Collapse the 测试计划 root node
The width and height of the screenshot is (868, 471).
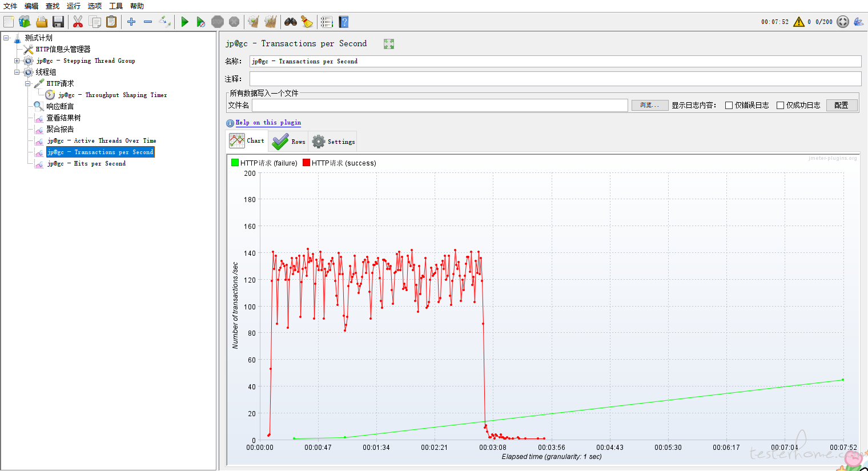click(x=6, y=38)
